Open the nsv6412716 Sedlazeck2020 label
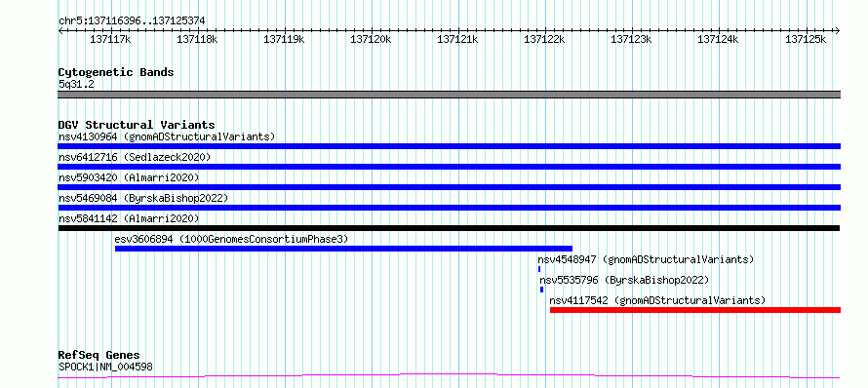868x388 pixels. tap(135, 157)
